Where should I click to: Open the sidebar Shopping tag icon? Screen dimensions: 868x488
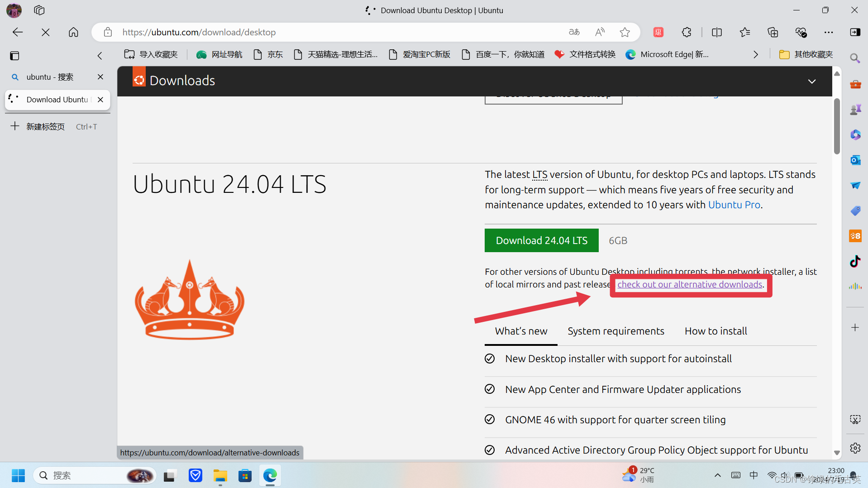click(x=855, y=211)
